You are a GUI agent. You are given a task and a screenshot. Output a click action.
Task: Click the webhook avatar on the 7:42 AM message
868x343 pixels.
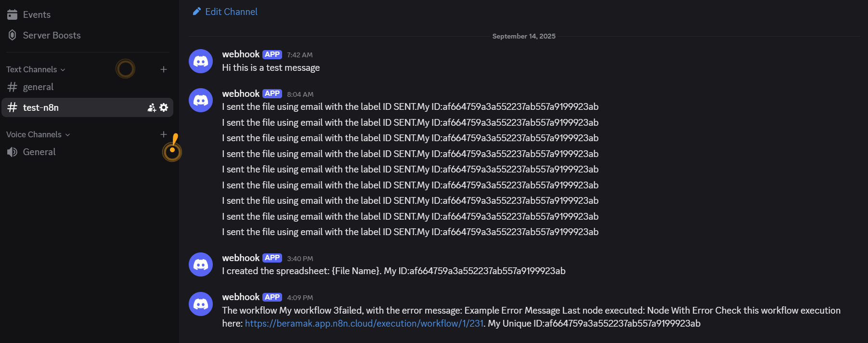(201, 61)
